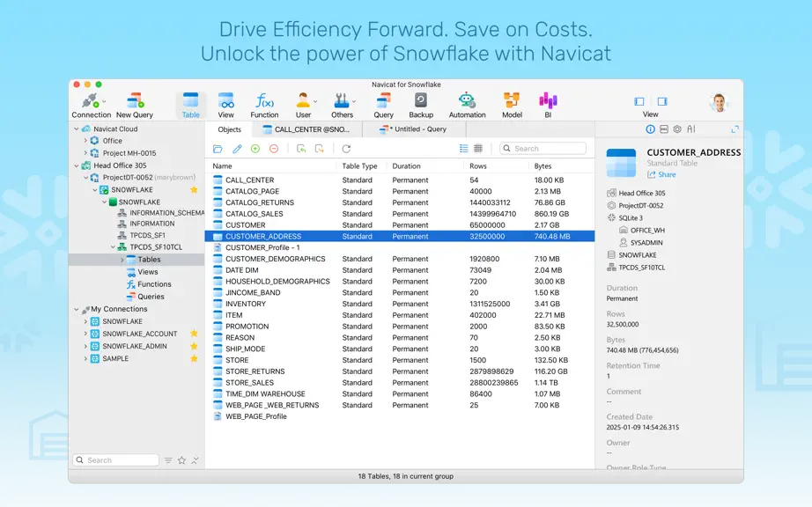Sort by the Bytes column header
The width and height of the screenshot is (812, 507).
pos(543,166)
